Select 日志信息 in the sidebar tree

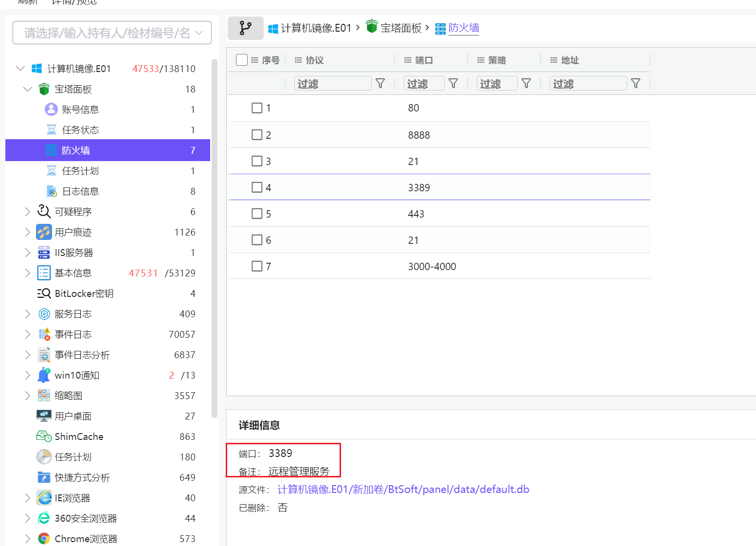[80, 191]
